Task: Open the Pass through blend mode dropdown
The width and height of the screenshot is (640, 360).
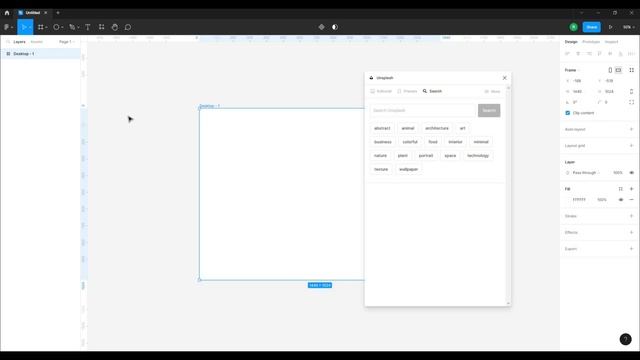Action: pos(586,173)
